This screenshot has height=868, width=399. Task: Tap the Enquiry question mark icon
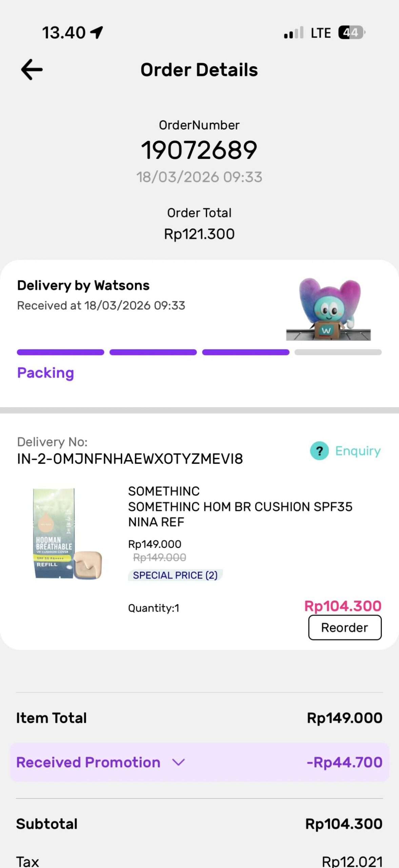pos(319,451)
